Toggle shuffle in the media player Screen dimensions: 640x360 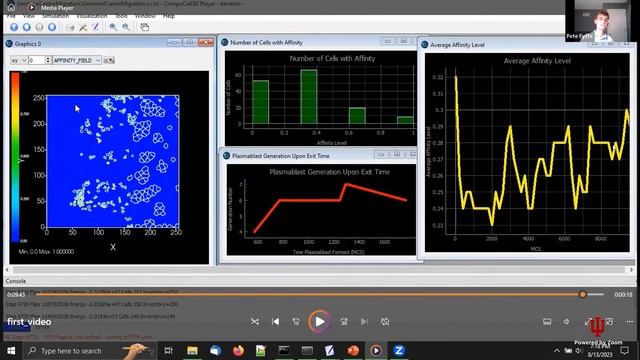tap(255, 322)
